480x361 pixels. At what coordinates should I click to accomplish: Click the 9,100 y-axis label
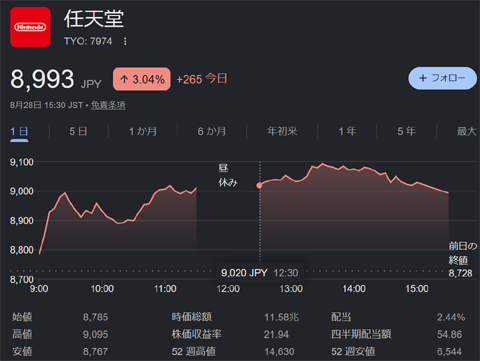(x=22, y=162)
